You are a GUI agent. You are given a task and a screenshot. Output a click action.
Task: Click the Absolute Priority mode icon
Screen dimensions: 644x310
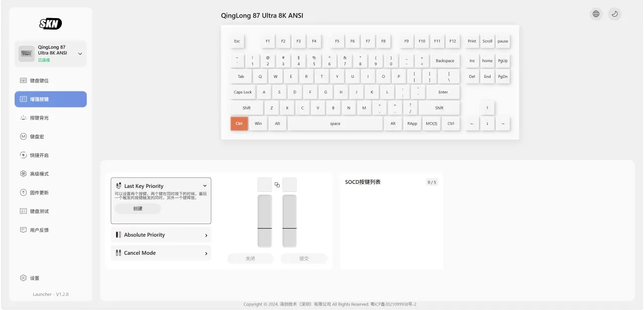pyautogui.click(x=119, y=235)
